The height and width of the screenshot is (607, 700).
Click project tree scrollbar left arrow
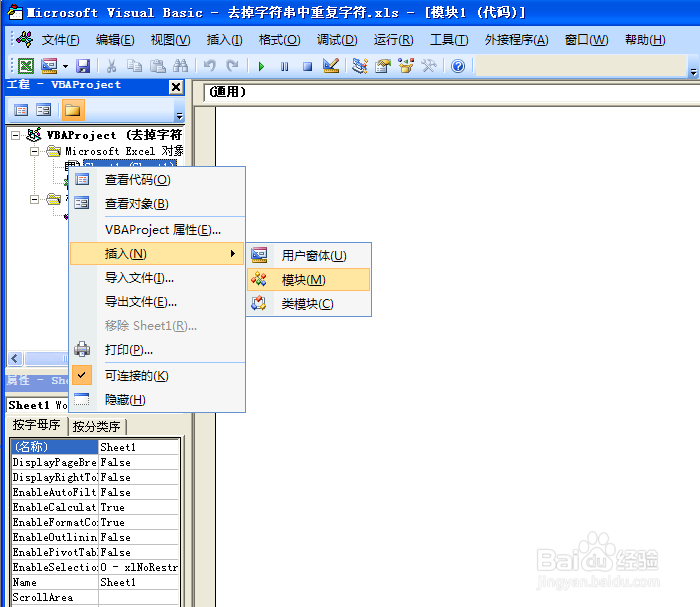tap(15, 358)
